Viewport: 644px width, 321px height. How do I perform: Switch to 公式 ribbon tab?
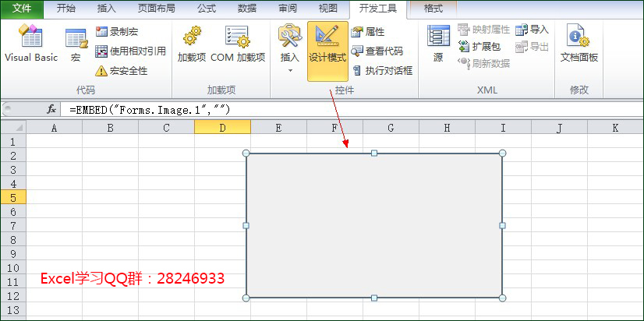point(206,9)
